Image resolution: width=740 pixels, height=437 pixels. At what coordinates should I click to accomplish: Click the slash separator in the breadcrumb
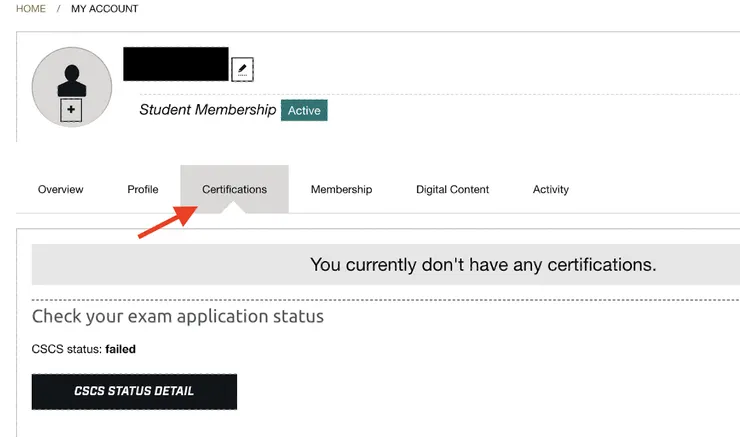(x=59, y=9)
